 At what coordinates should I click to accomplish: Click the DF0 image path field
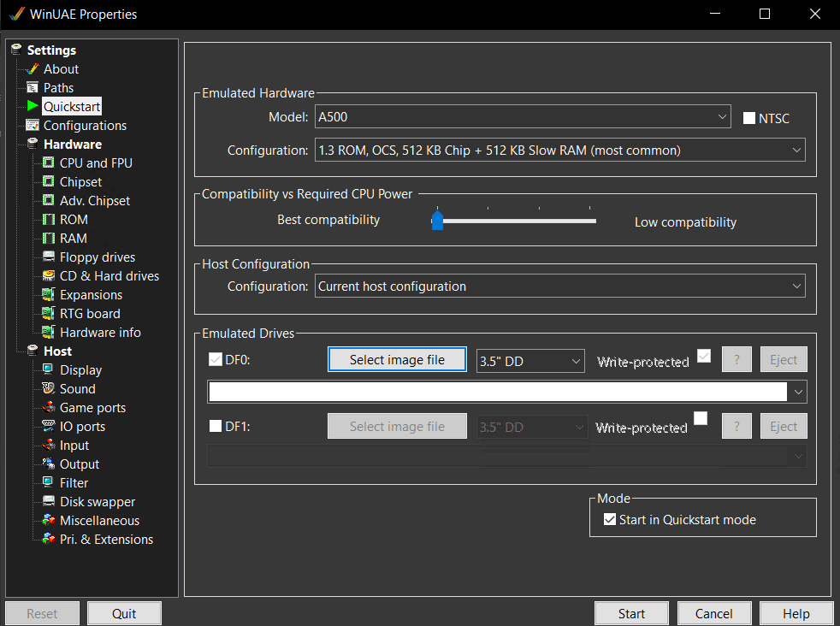[498, 392]
